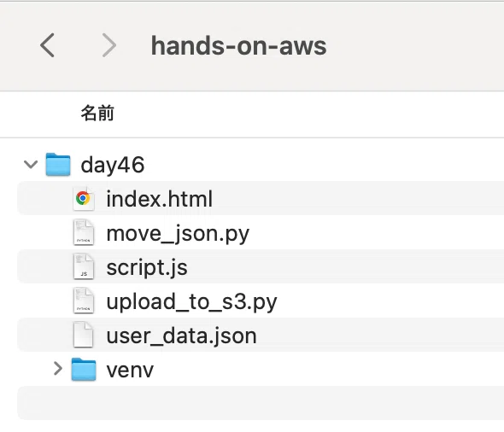The height and width of the screenshot is (432, 504).
Task: Click the JS file icon for script.js
Action: coord(84,266)
